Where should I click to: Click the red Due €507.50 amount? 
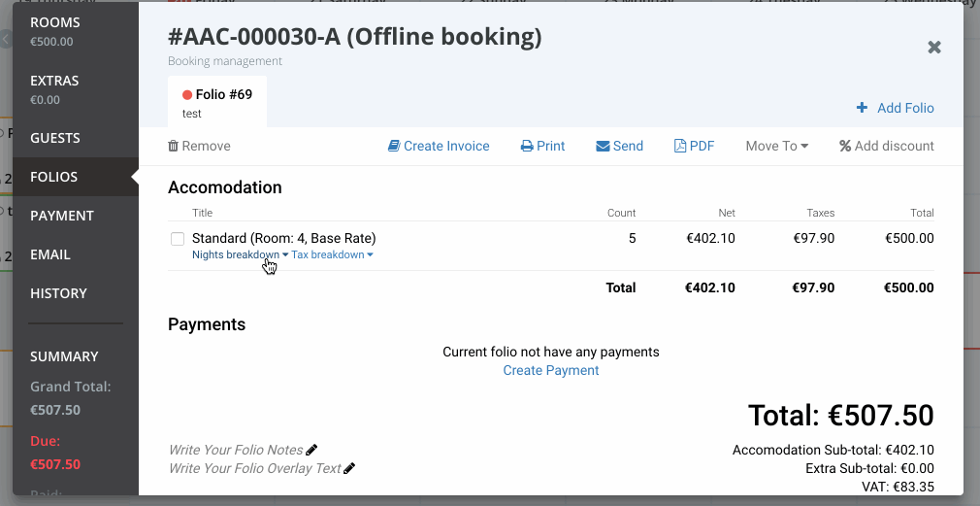[x=55, y=464]
